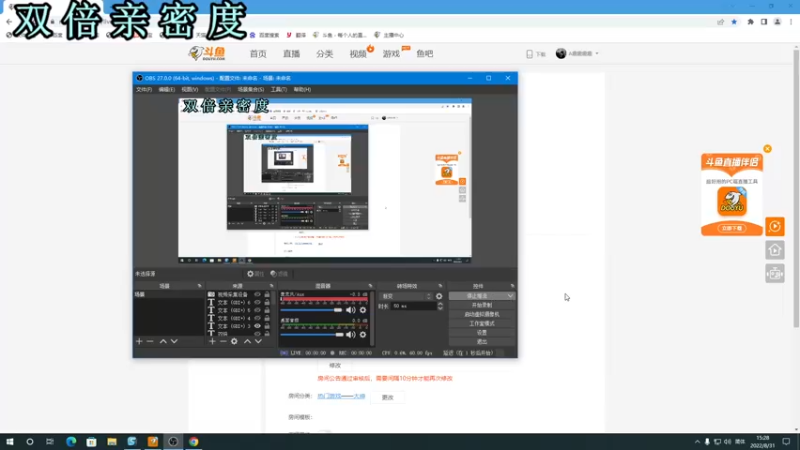Open the Chrome share page icon
The image size is (800, 450).
pyautogui.click(x=720, y=22)
